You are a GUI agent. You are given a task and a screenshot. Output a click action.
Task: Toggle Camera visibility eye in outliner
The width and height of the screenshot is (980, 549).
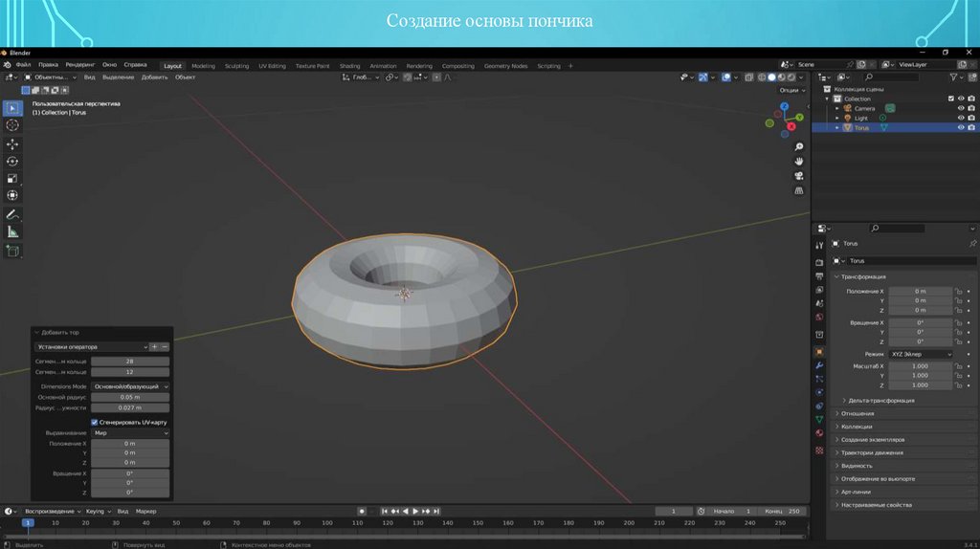pos(961,108)
